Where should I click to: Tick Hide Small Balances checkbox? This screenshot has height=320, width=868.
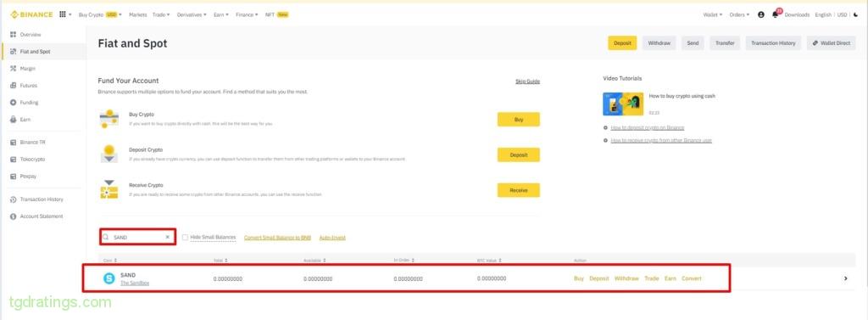coord(185,238)
